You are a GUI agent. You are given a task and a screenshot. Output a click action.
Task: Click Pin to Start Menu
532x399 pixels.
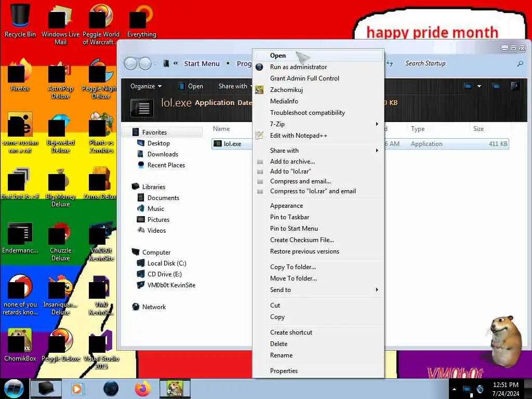pos(318,229)
